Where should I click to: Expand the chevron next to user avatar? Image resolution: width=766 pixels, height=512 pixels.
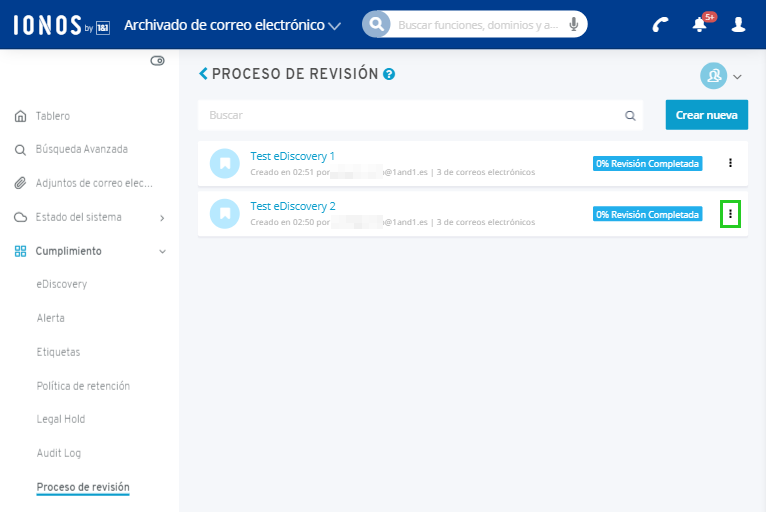pyautogui.click(x=737, y=77)
